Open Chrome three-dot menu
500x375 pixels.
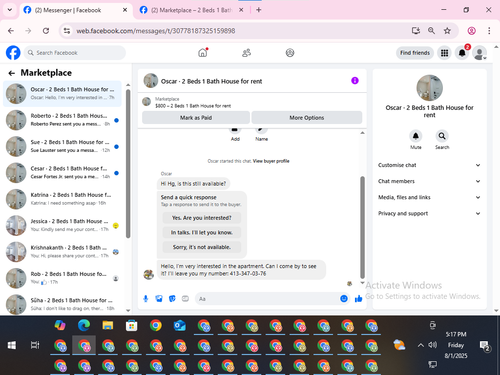click(x=489, y=31)
